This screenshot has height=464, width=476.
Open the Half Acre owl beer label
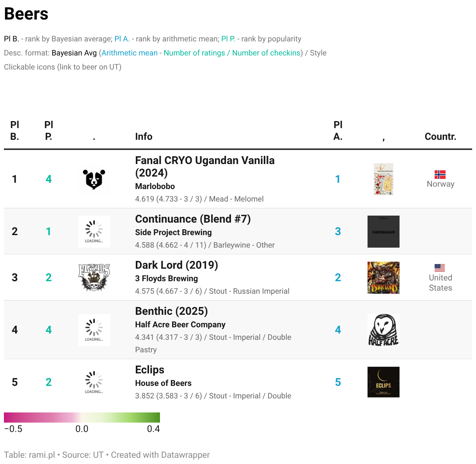click(x=383, y=330)
